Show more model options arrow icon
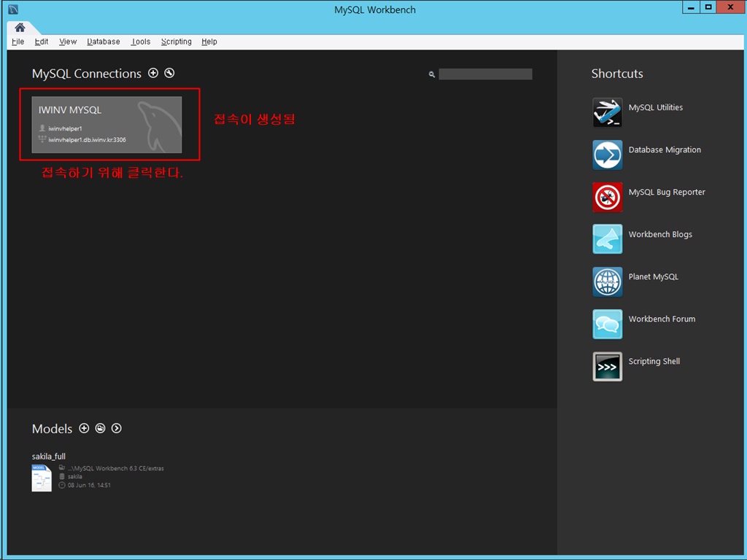The image size is (747, 560). coord(116,428)
